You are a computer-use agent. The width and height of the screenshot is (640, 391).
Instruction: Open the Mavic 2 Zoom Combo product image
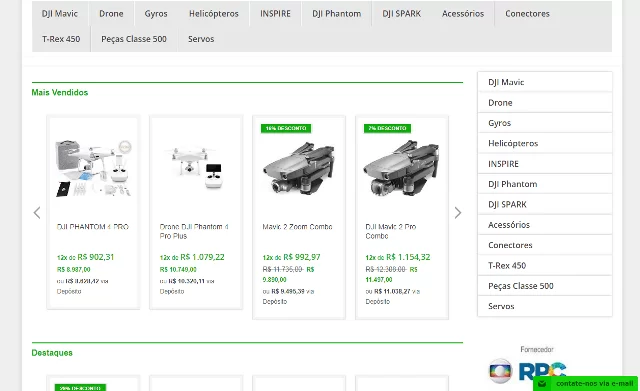tap(299, 167)
